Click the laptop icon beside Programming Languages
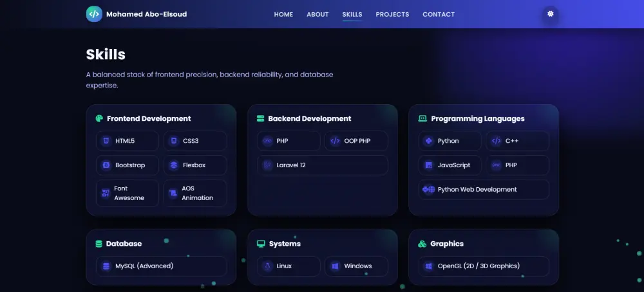This screenshot has width=644, height=292. click(x=422, y=118)
